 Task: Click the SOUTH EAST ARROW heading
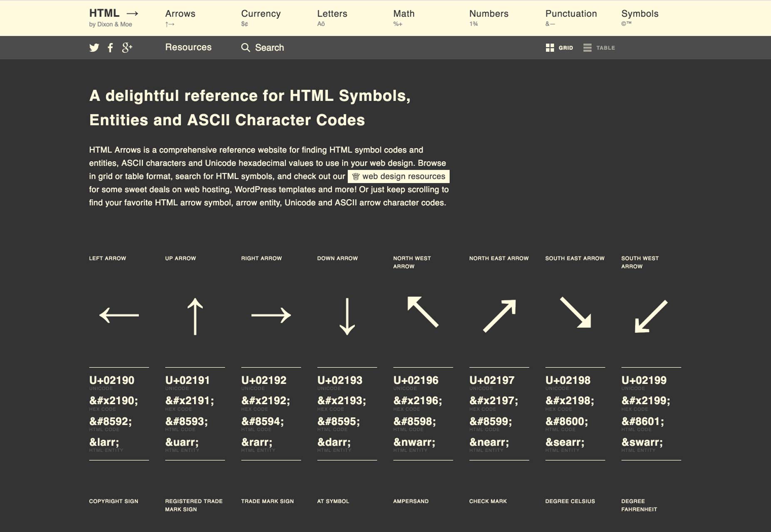575,259
